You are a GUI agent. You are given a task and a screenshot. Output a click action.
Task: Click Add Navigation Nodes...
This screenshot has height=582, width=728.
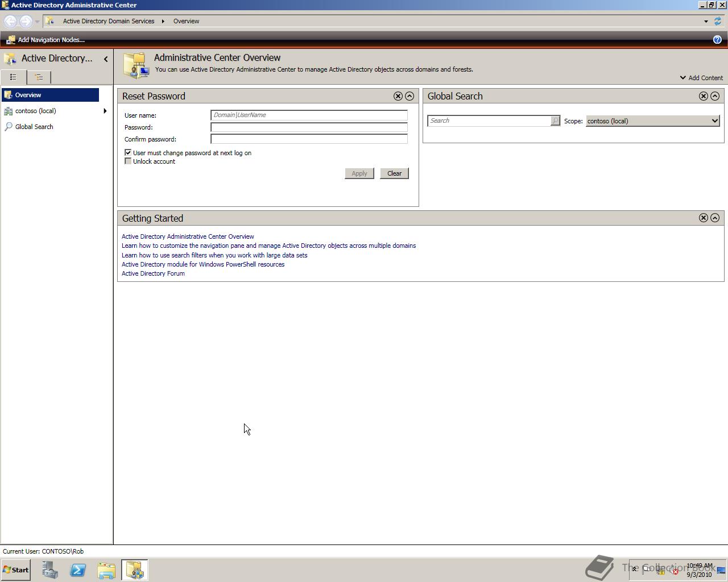[45, 40]
